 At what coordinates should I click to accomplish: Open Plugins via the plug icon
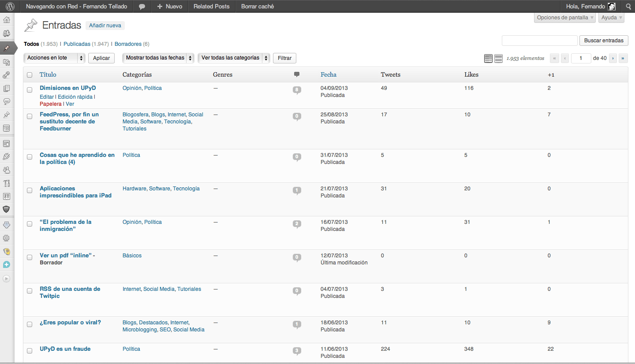click(x=7, y=156)
